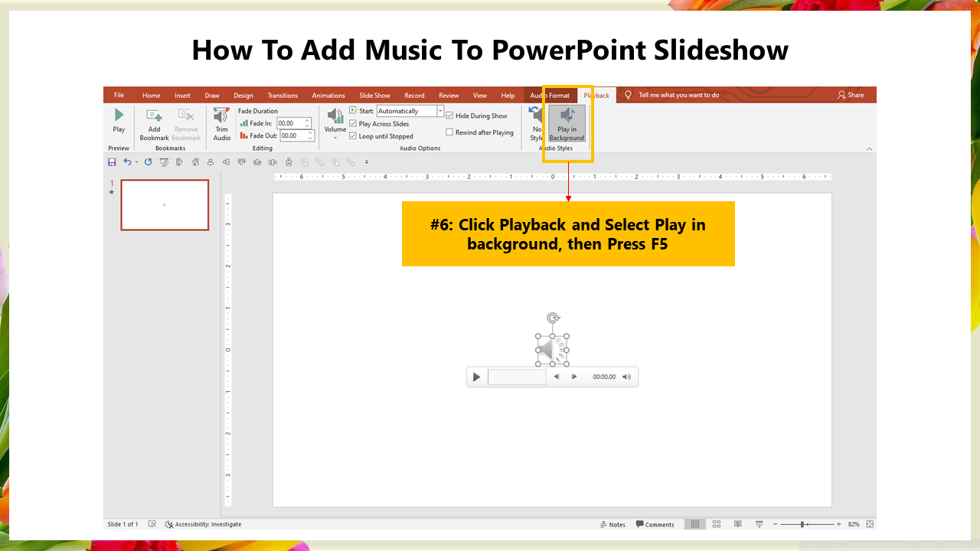Open Notes pane from status bar
This screenshot has width=980, height=551.
point(612,524)
